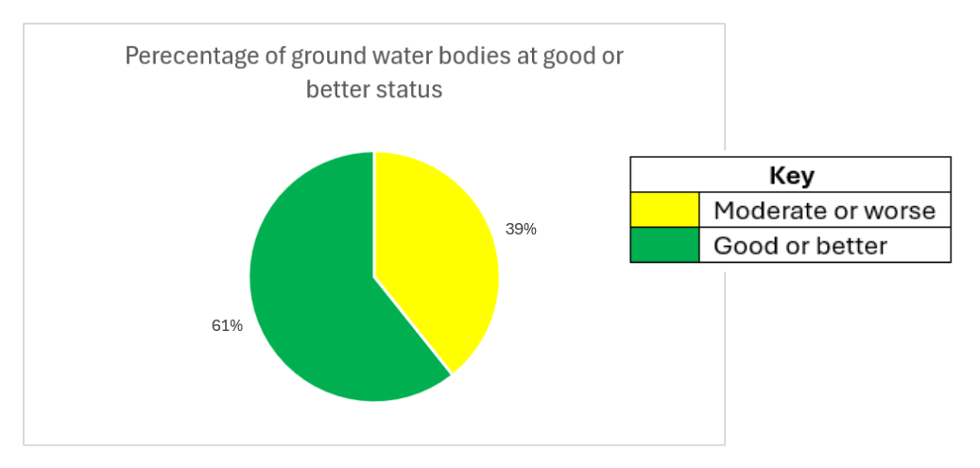Screen dimensions: 980x468
Task: Click the Good or better label
Action: click(800, 245)
